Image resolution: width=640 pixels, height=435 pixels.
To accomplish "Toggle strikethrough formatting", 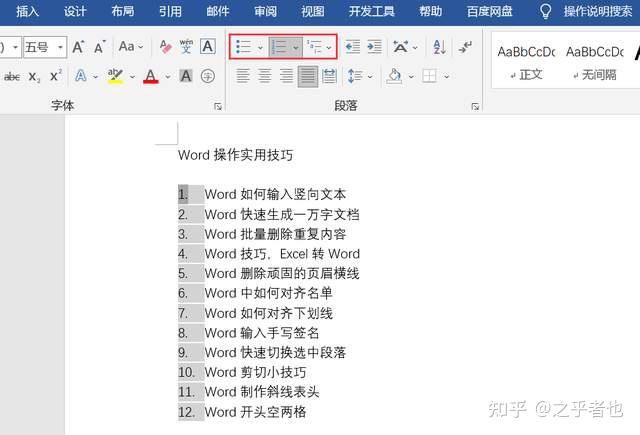I will pyautogui.click(x=12, y=76).
